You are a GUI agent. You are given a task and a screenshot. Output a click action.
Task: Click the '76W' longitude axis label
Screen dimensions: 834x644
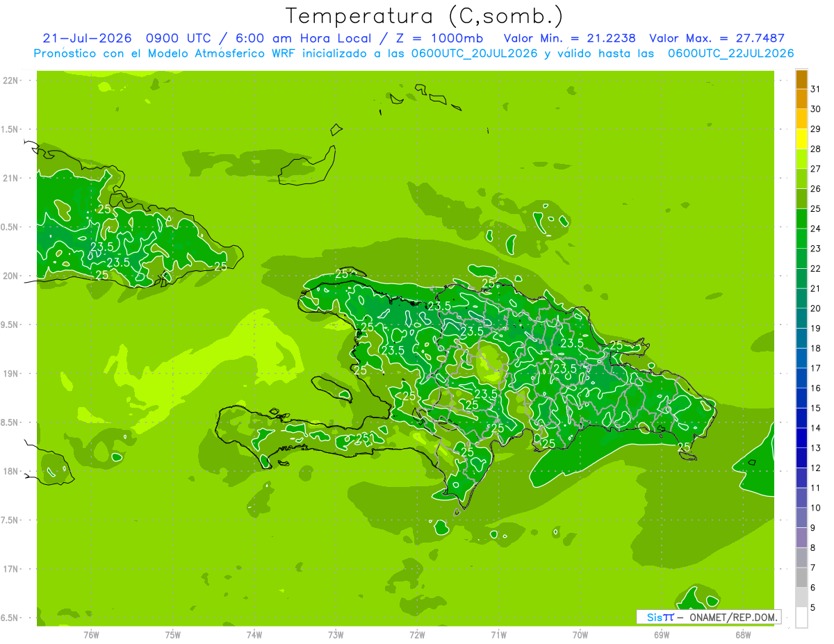(91, 634)
